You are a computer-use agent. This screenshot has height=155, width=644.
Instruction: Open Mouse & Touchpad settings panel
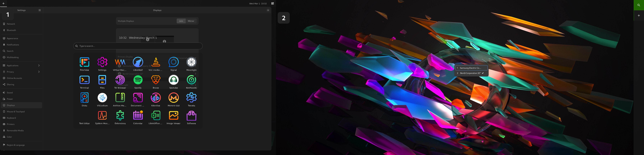(x=16, y=112)
